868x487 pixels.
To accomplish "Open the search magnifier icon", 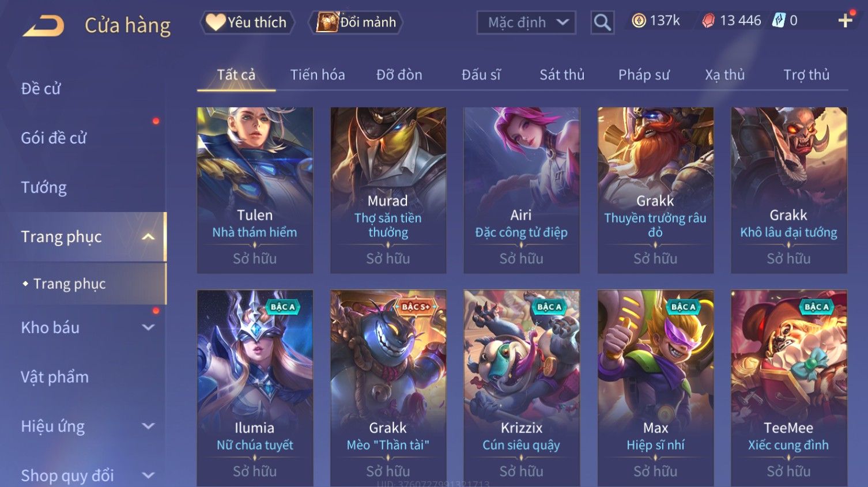I will [x=602, y=22].
